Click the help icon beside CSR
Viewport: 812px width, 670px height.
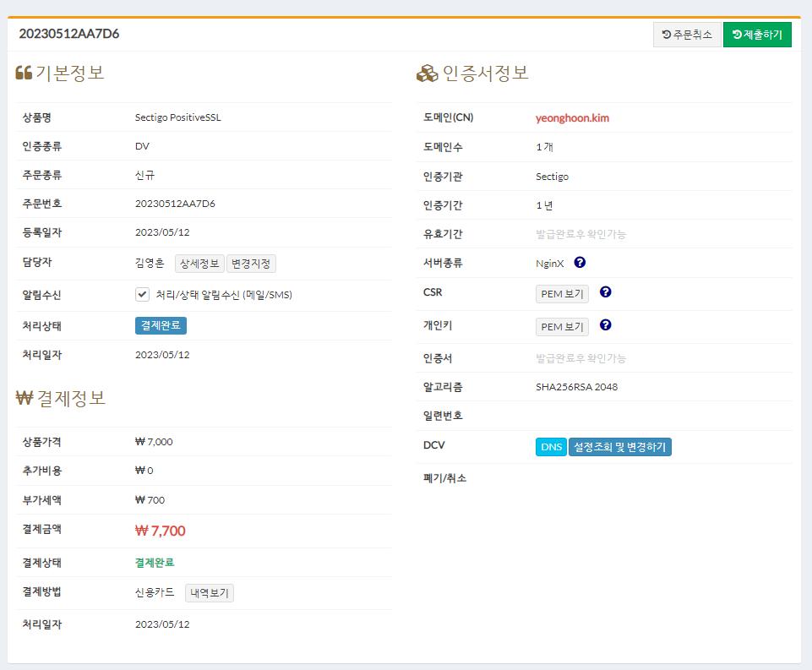click(x=605, y=292)
